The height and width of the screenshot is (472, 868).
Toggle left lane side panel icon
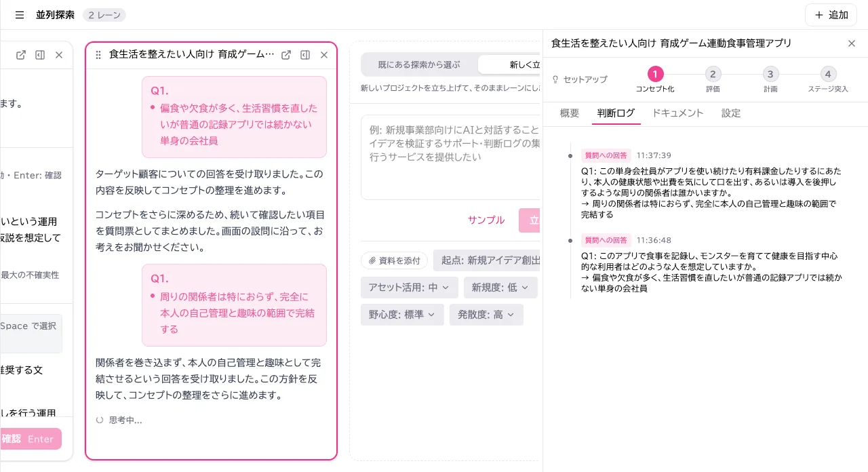coord(40,55)
